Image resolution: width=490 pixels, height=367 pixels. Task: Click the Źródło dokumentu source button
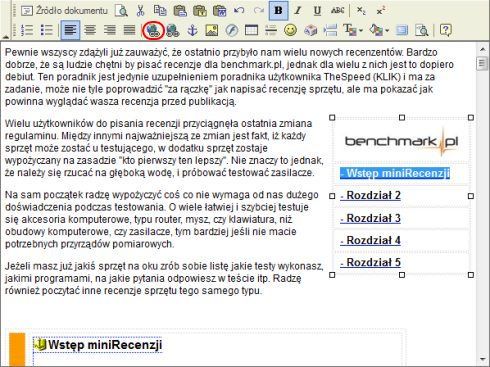pos(64,11)
